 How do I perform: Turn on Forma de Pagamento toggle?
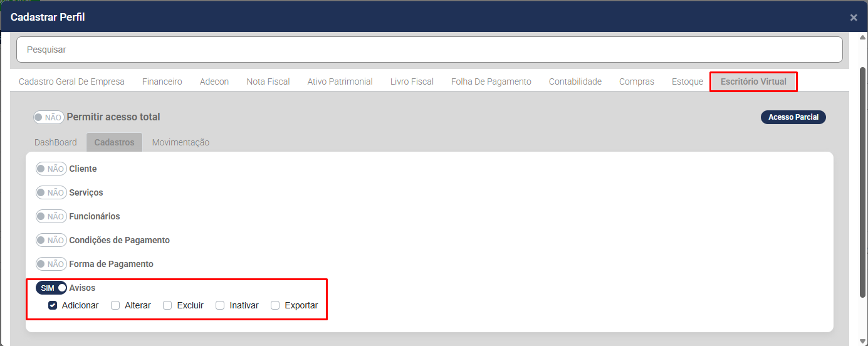point(51,264)
